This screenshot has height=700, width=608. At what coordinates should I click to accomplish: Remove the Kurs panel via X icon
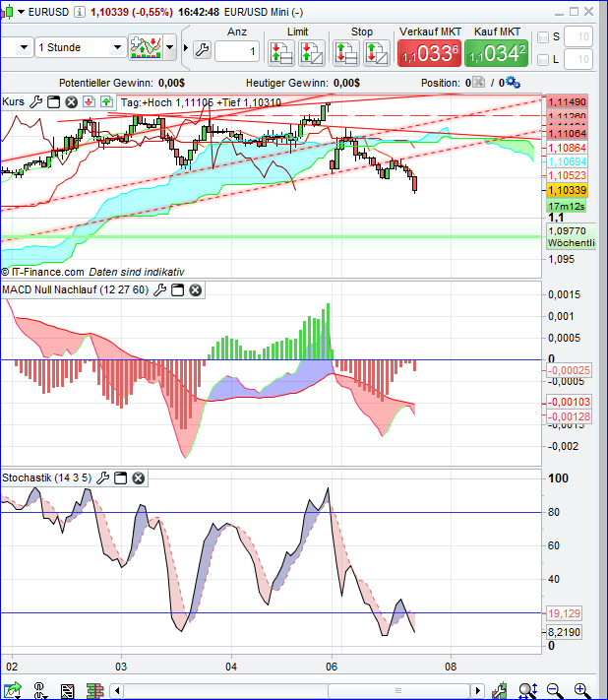[72, 102]
